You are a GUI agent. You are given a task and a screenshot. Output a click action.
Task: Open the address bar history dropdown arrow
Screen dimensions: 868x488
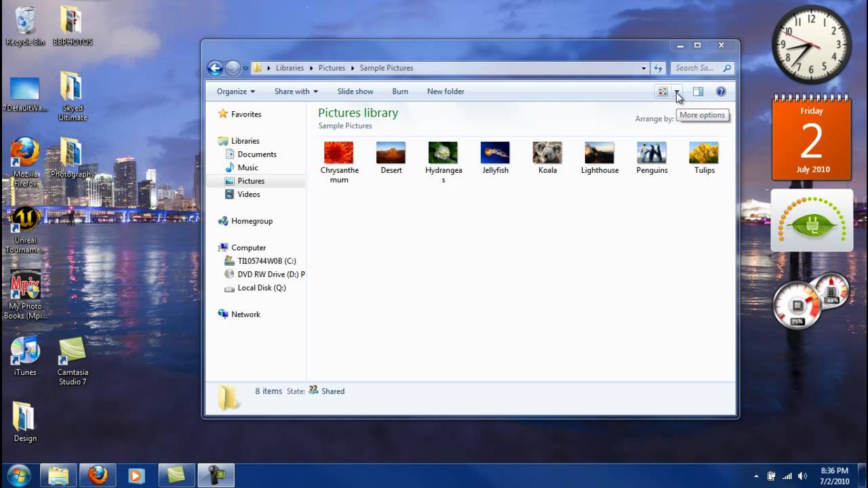[x=644, y=68]
